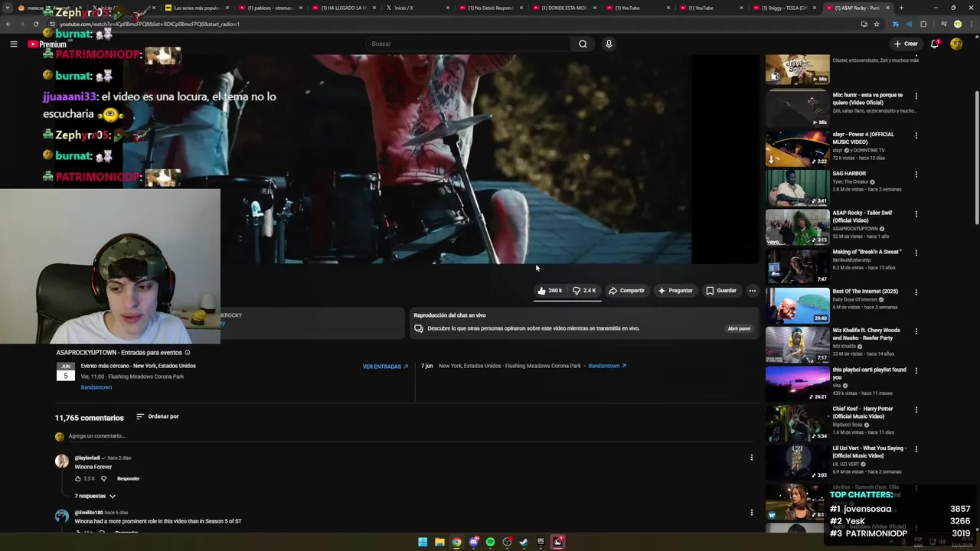Click the page address bar URL

149,24
